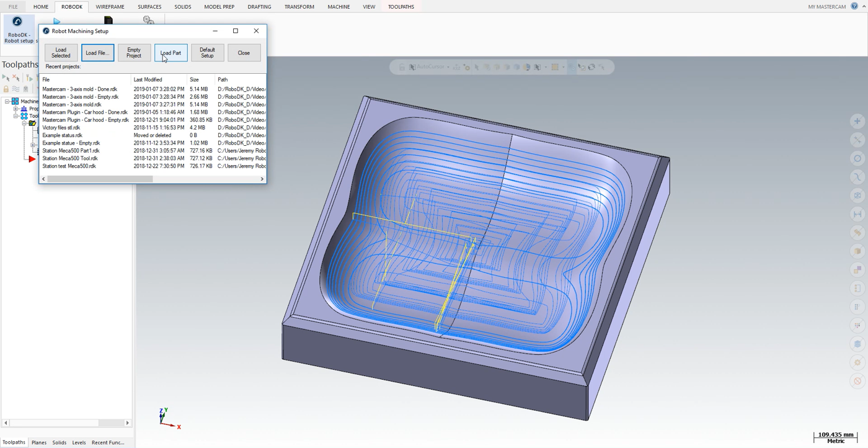Click the deselect all operations X icon

pyautogui.click(x=16, y=77)
